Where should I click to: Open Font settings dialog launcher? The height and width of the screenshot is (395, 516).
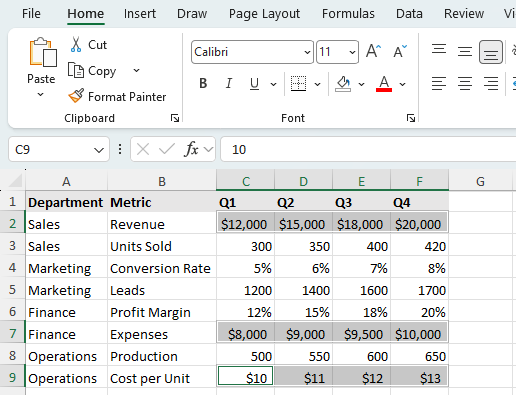[x=411, y=118]
